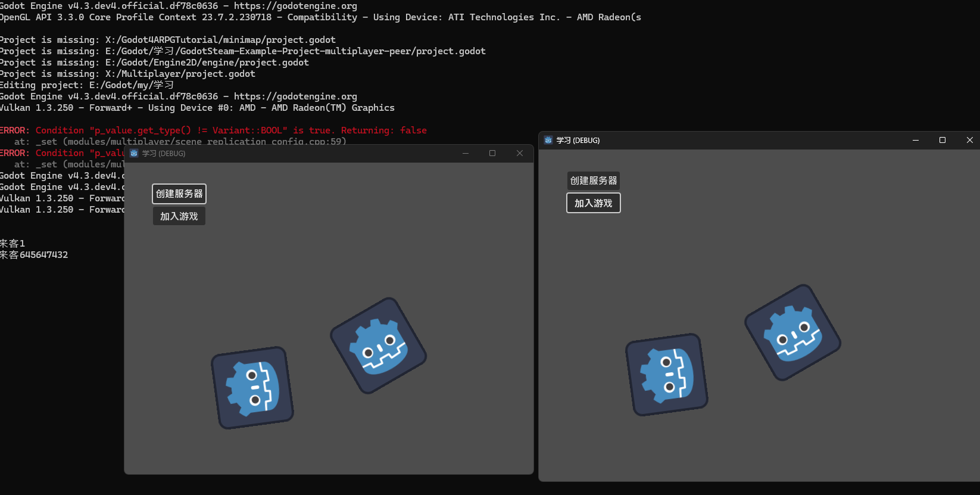The width and height of the screenshot is (980, 495).
Task: Click the first red ERROR line in console
Action: click(x=213, y=130)
